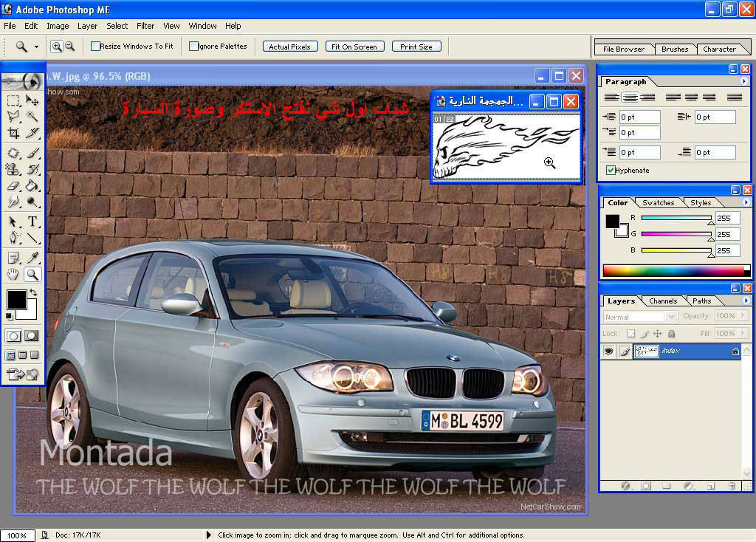Switch to Quick Mask mode
This screenshot has width=756, height=542.
[x=32, y=336]
